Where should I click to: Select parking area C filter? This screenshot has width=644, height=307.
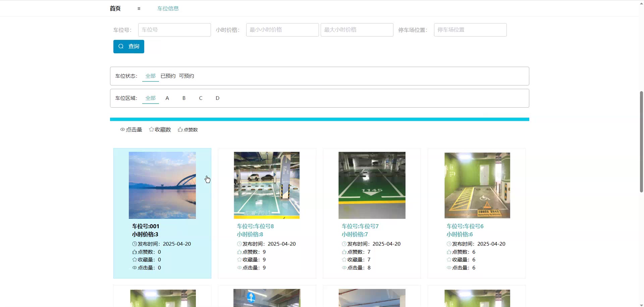point(201,98)
